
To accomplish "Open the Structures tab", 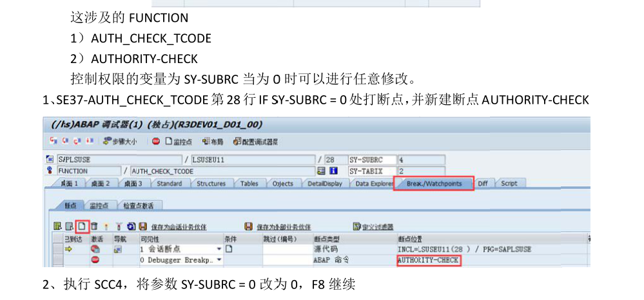I will [x=211, y=184].
